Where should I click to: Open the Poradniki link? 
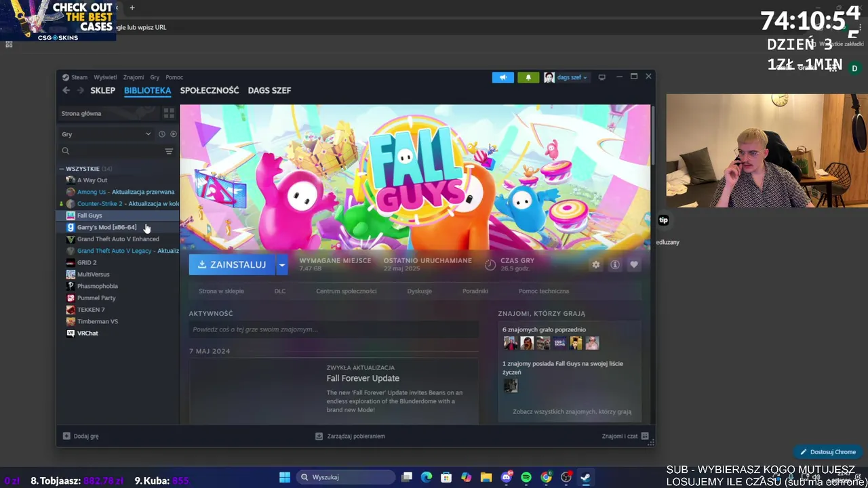[475, 291]
